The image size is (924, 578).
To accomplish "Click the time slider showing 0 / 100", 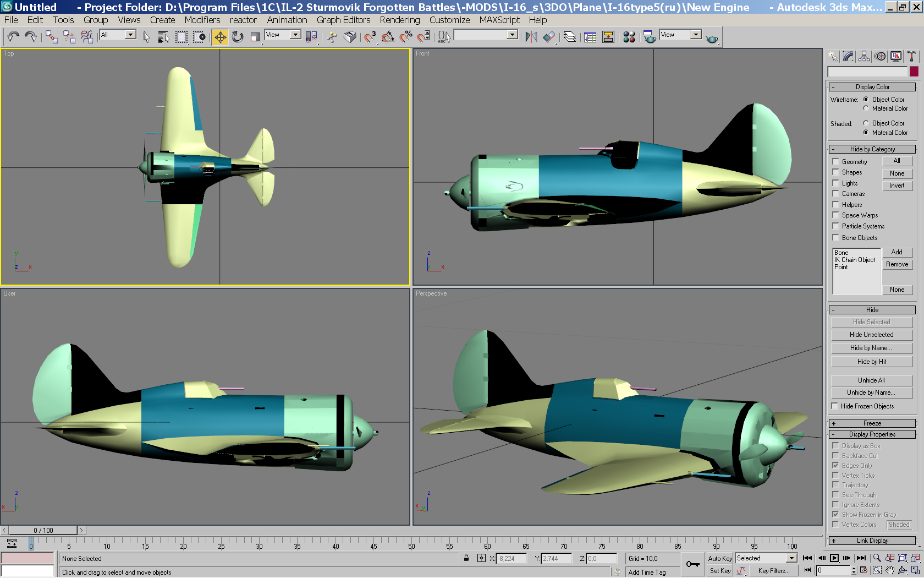I will (43, 531).
